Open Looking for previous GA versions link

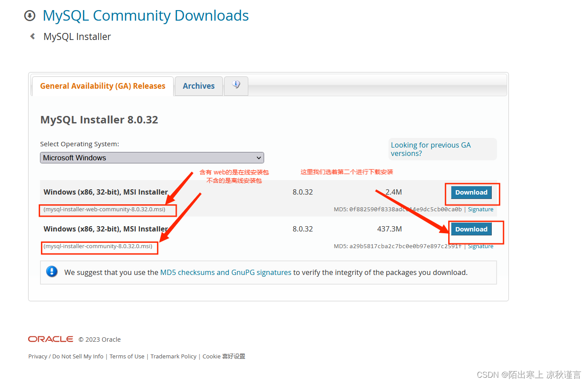click(x=431, y=149)
